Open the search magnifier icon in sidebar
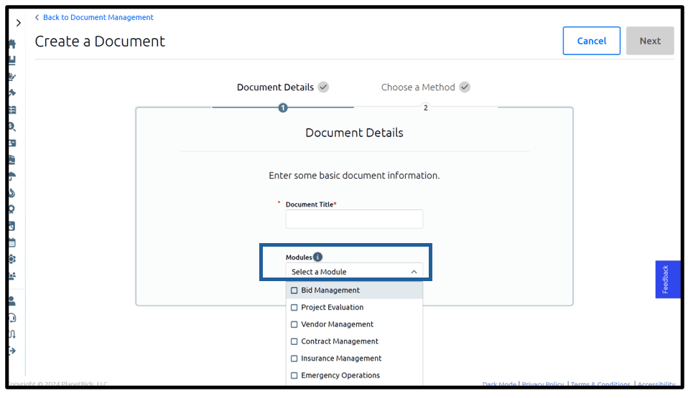Viewport: 688px width, 398px height. pyautogui.click(x=12, y=127)
